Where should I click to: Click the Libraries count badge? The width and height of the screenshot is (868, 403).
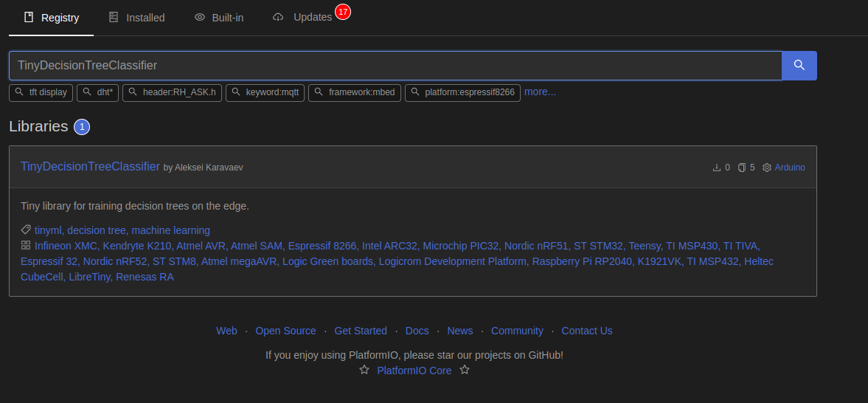(82, 127)
